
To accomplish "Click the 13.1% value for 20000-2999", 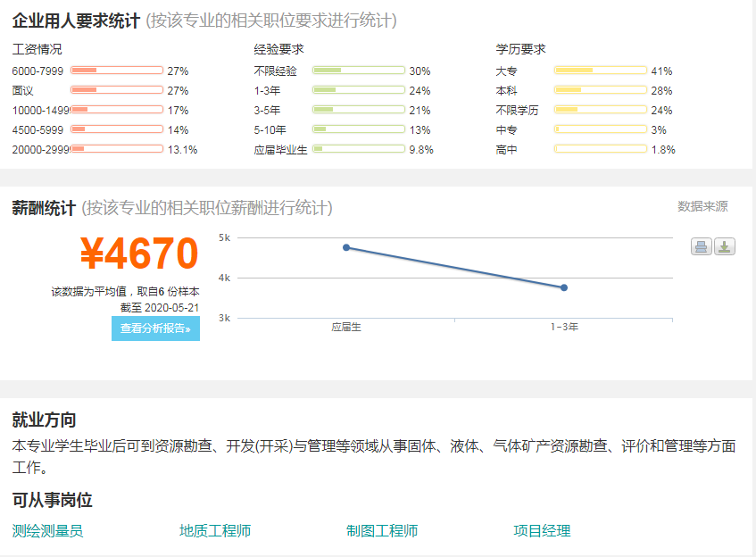I will pyautogui.click(x=182, y=149).
